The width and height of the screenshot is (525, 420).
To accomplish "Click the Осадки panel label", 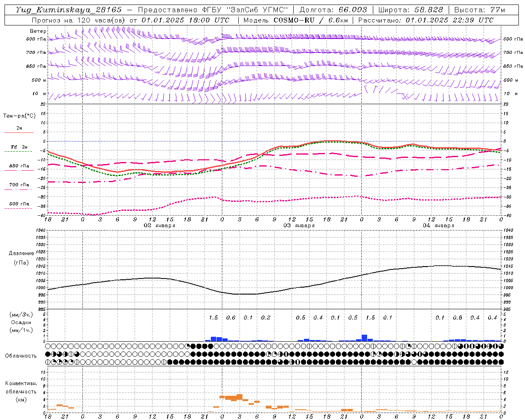I will coord(21,322).
